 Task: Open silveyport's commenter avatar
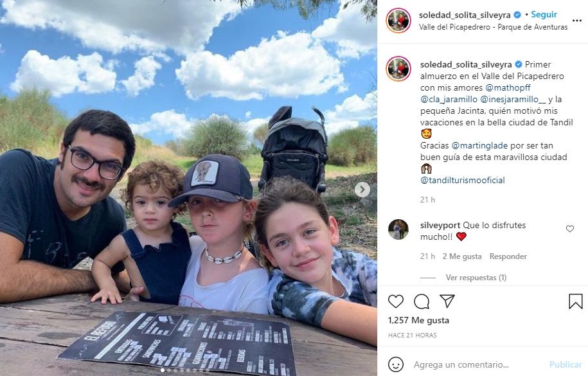click(398, 229)
